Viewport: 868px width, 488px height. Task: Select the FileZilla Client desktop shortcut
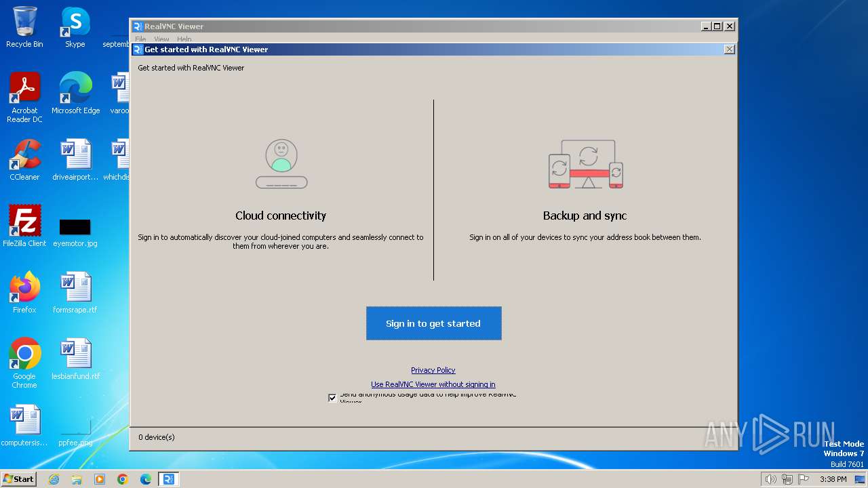point(24,226)
